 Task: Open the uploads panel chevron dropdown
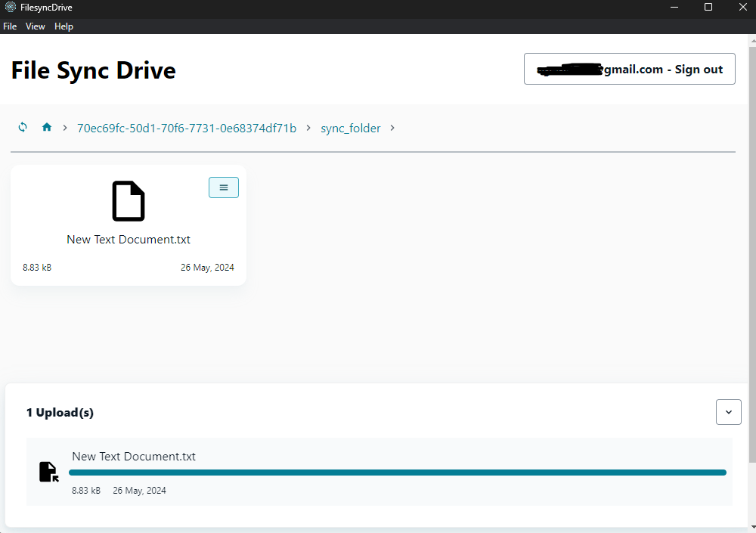click(x=728, y=412)
